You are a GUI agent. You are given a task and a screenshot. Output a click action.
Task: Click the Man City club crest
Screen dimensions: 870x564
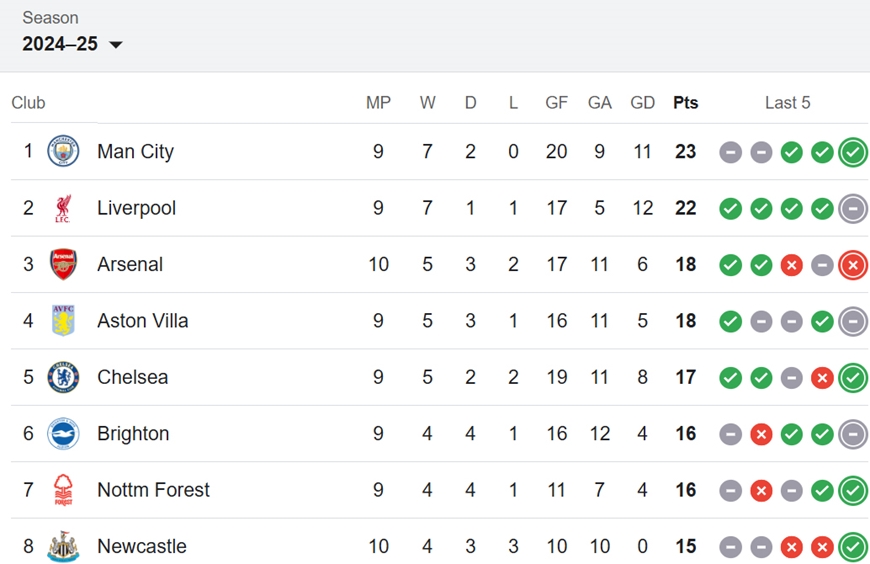pos(63,151)
